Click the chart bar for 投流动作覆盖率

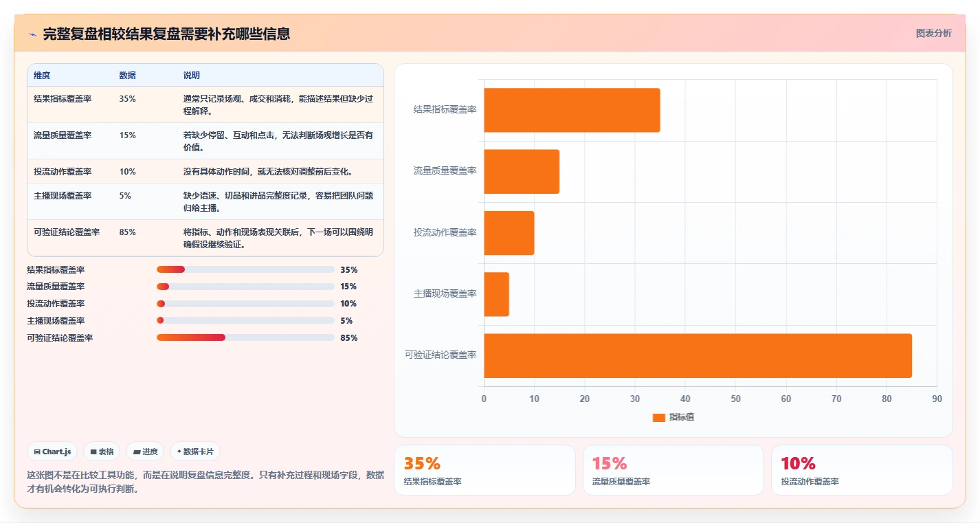click(509, 233)
